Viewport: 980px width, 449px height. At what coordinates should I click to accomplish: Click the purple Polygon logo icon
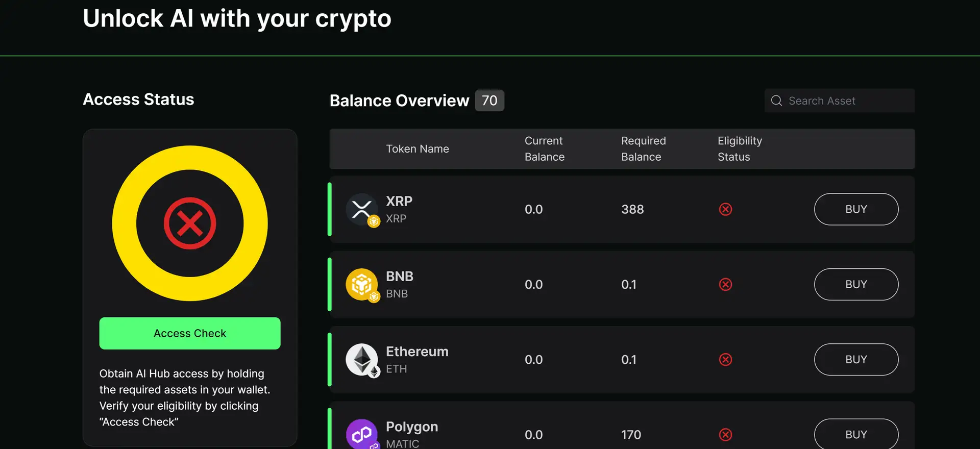click(x=362, y=434)
